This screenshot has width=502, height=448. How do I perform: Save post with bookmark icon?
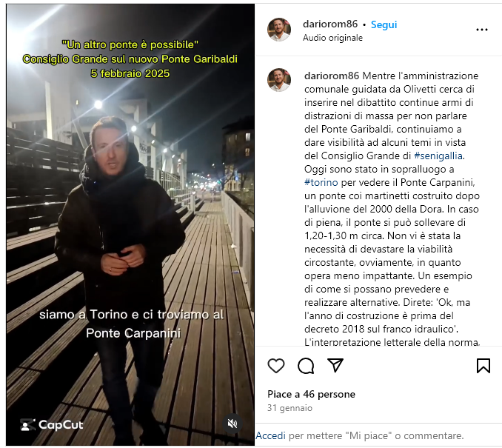coord(483,366)
